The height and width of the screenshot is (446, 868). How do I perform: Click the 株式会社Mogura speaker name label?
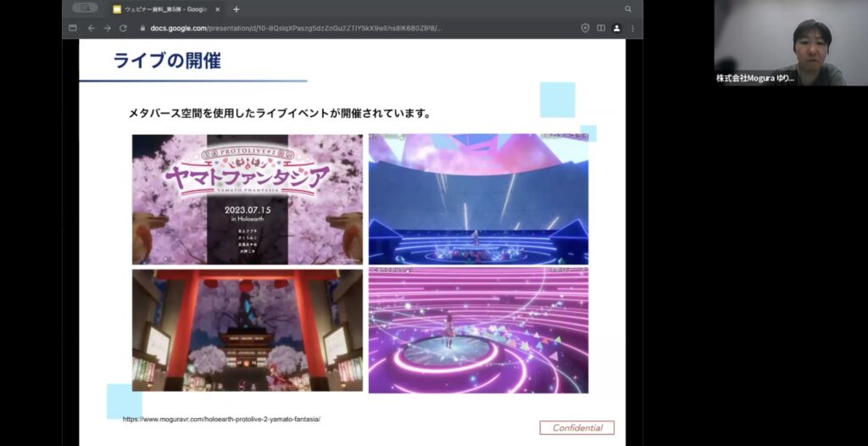(755, 79)
